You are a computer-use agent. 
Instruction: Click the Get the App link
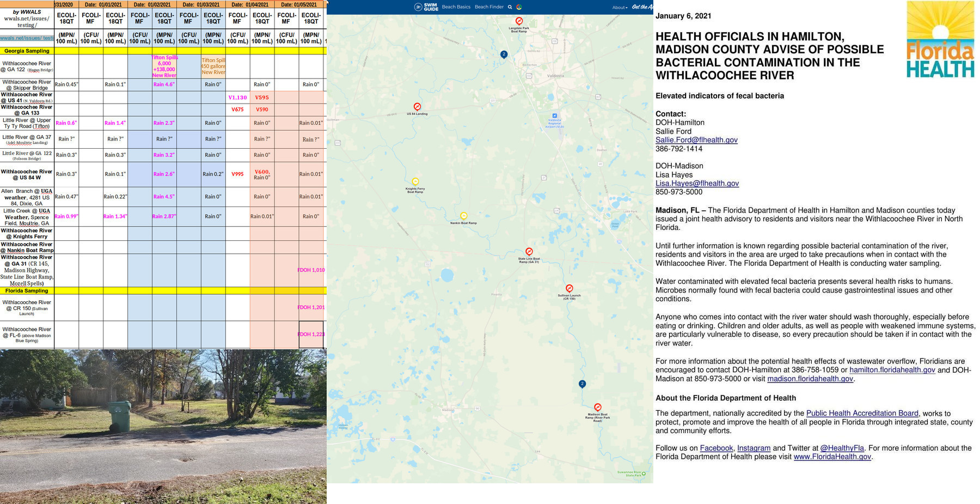[642, 7]
